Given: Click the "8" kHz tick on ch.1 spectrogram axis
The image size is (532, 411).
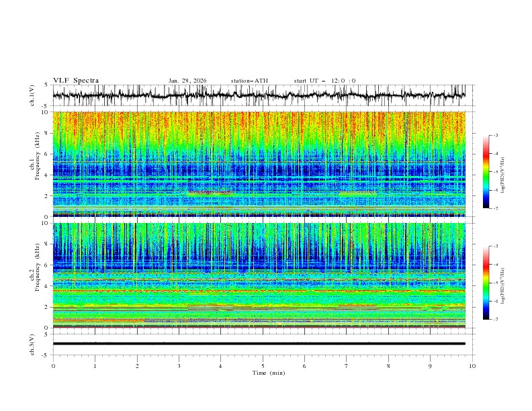Looking at the screenshot, I should pos(47,133).
